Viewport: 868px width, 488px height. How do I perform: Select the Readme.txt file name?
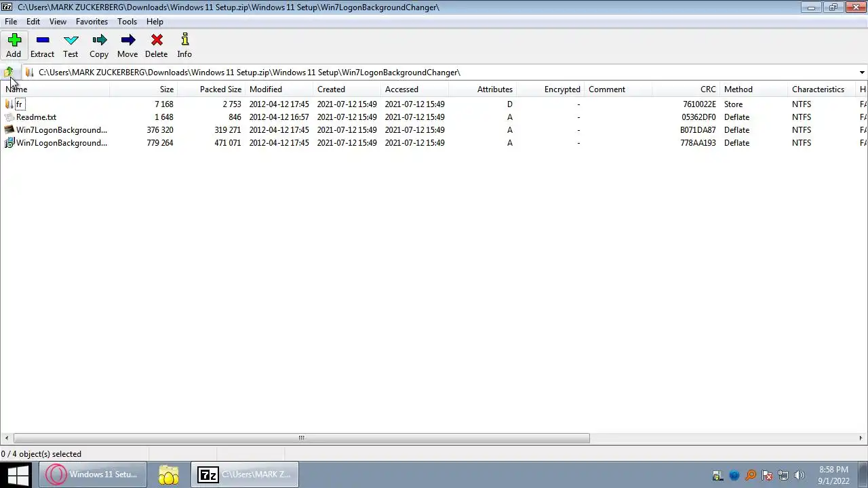(36, 117)
